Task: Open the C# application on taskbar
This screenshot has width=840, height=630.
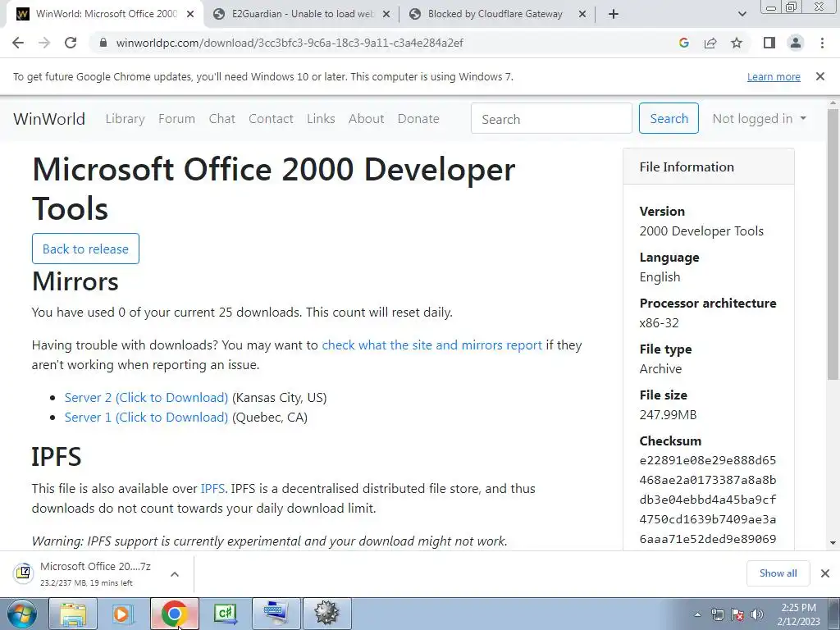Action: tap(225, 614)
